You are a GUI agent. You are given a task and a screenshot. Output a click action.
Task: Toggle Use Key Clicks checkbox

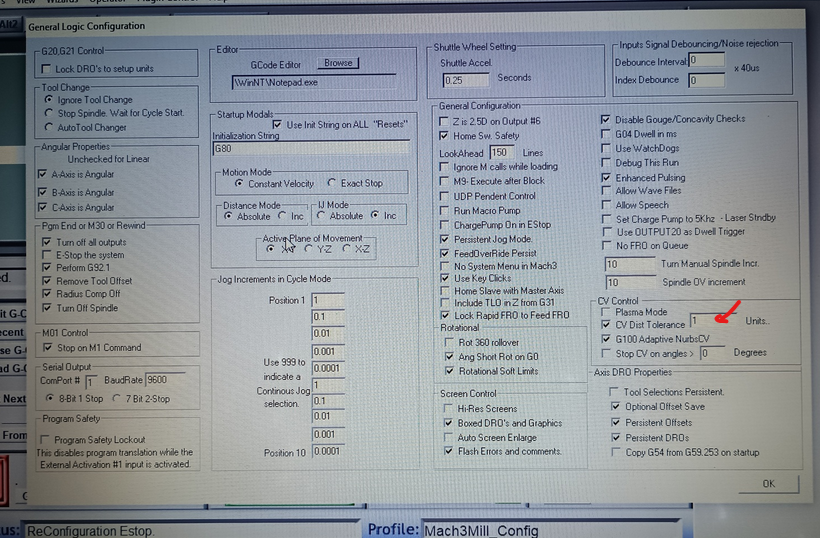[445, 278]
